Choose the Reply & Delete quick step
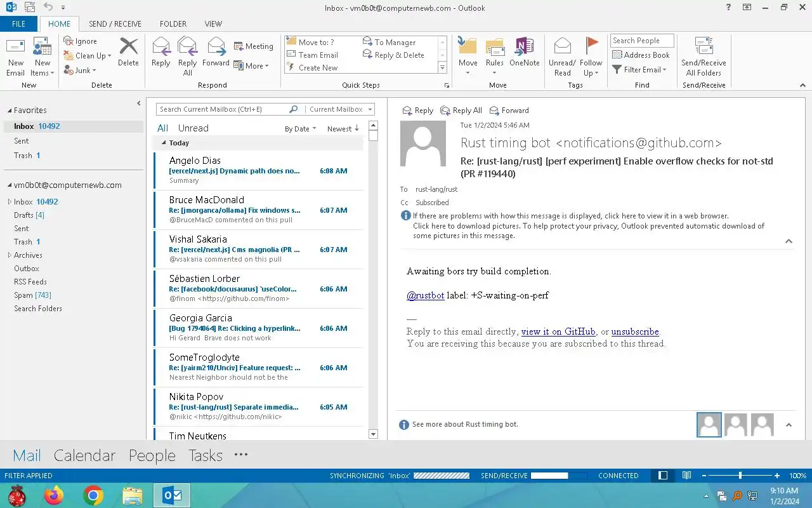The height and width of the screenshot is (508, 812). [x=393, y=55]
